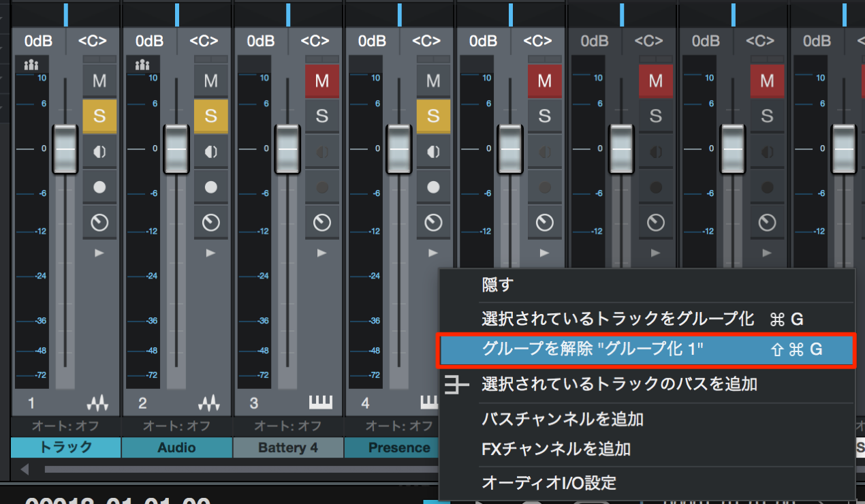Mute the トラック channel

(x=99, y=80)
